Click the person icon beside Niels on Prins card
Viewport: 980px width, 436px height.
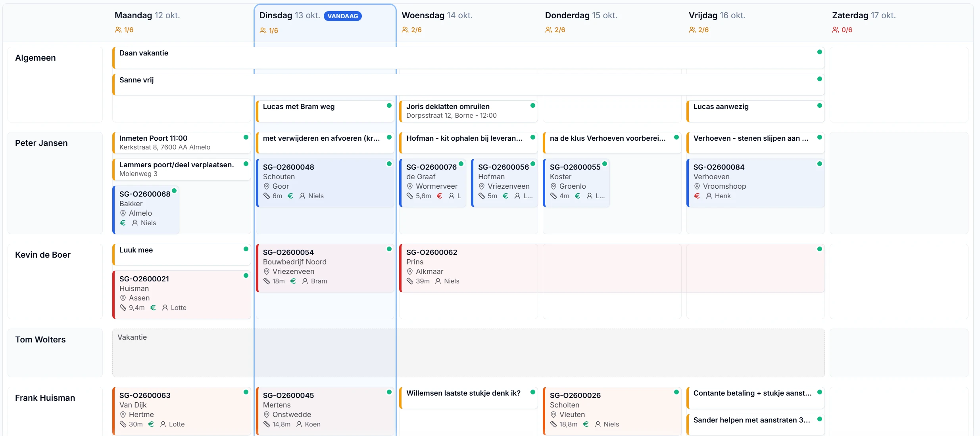438,281
